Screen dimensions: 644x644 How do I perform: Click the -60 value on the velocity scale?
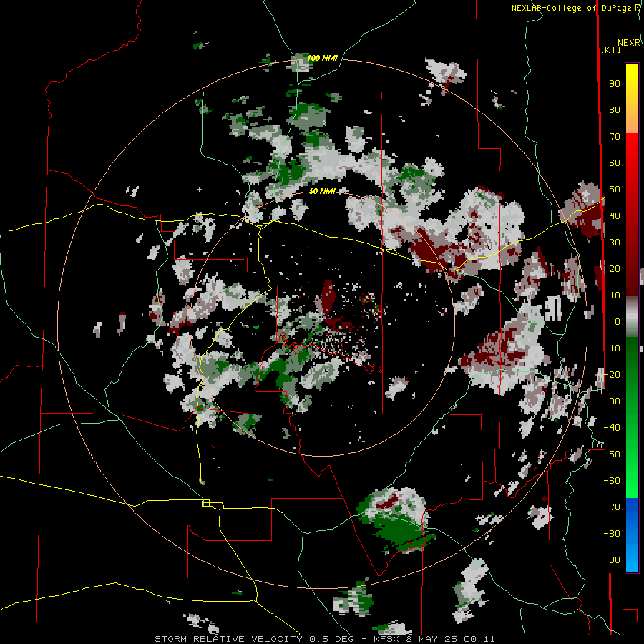(612, 481)
